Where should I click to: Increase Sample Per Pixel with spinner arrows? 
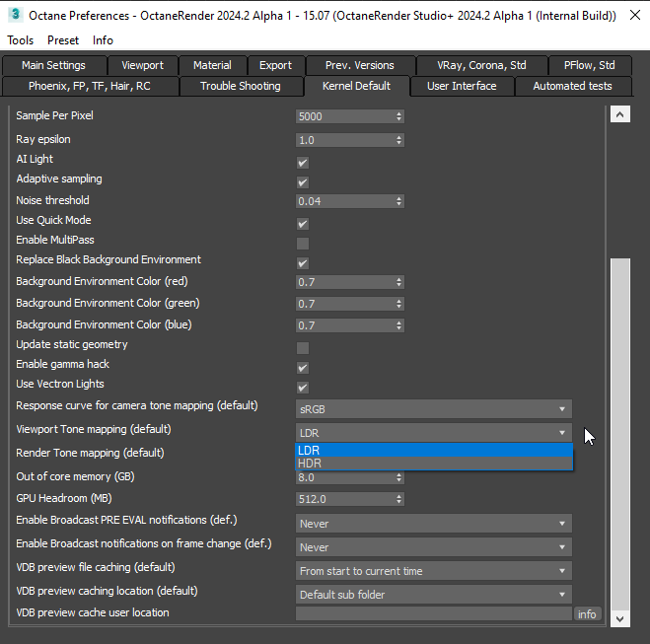399,113
